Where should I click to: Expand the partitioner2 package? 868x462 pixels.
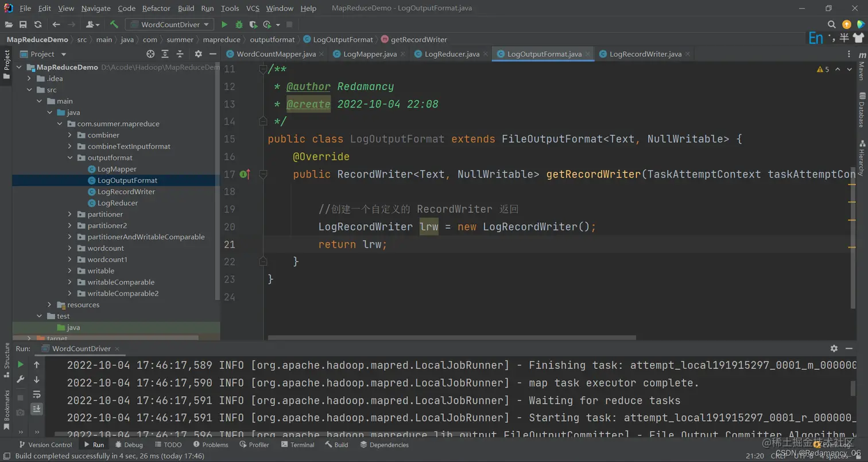69,226
